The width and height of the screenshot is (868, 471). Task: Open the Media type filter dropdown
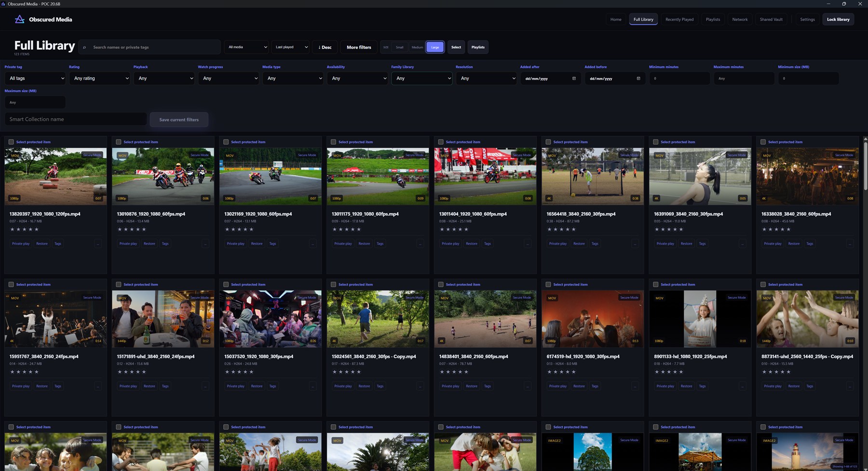[293, 78]
